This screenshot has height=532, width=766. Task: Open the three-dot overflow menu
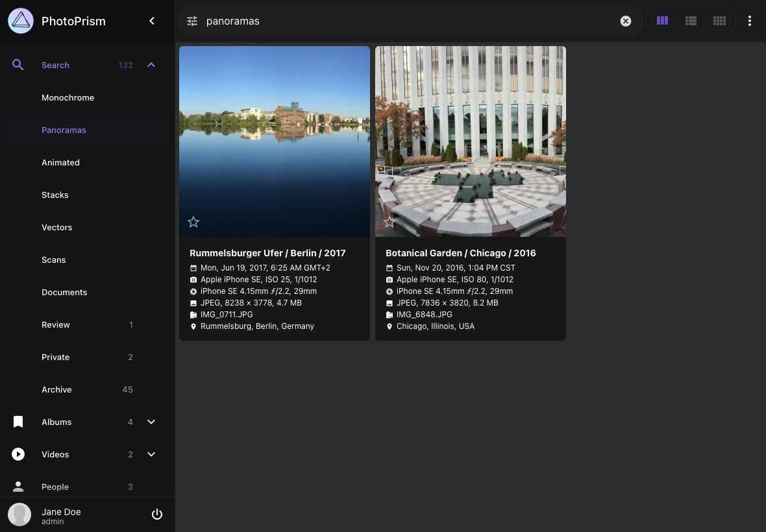750,21
